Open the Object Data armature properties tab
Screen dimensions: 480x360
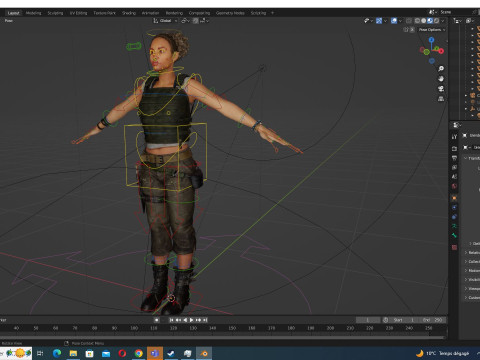pyautogui.click(x=454, y=226)
